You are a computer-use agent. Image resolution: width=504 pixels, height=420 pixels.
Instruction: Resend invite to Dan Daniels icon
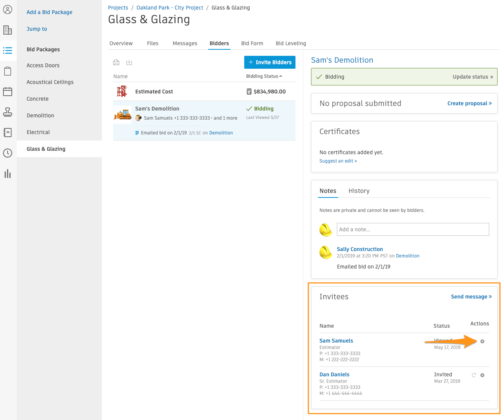point(474,375)
